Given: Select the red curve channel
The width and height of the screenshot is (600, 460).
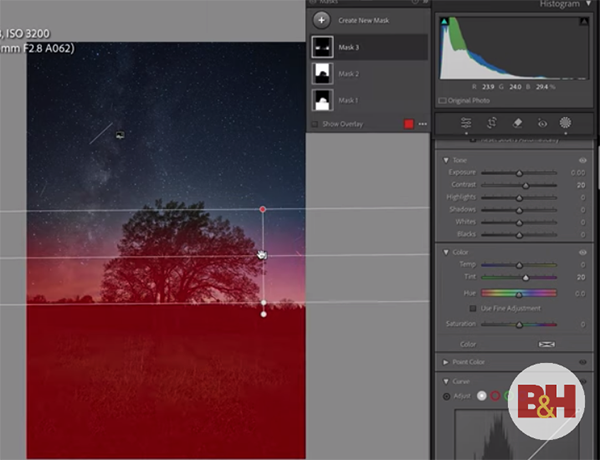Looking at the screenshot, I should 495,396.
